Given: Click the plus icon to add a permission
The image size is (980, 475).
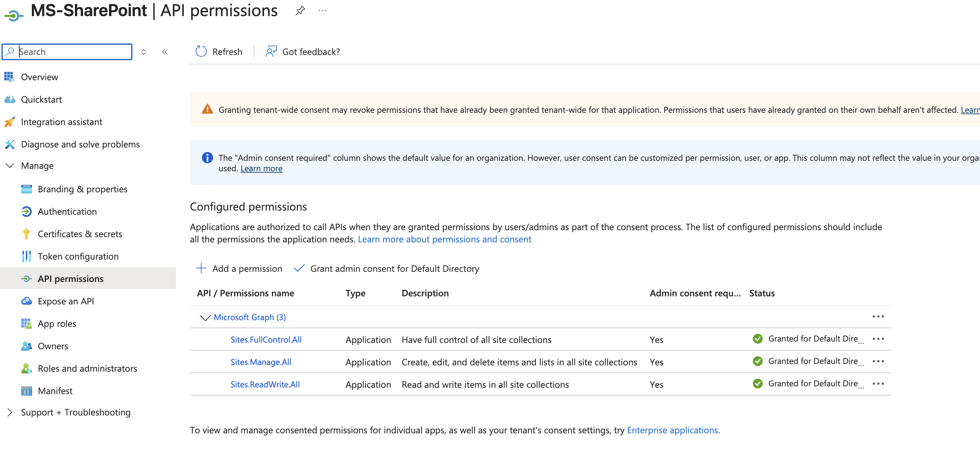Looking at the screenshot, I should pyautogui.click(x=201, y=268).
